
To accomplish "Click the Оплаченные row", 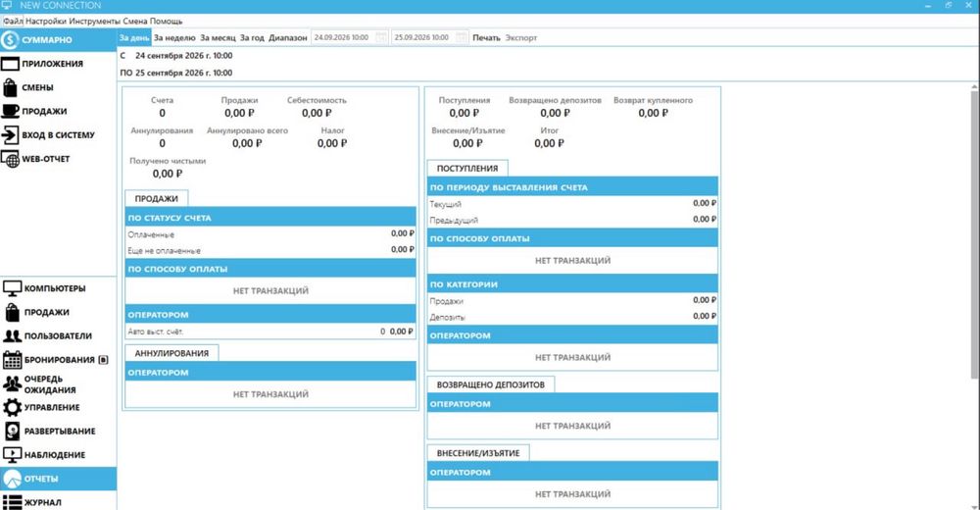I will click(x=270, y=234).
